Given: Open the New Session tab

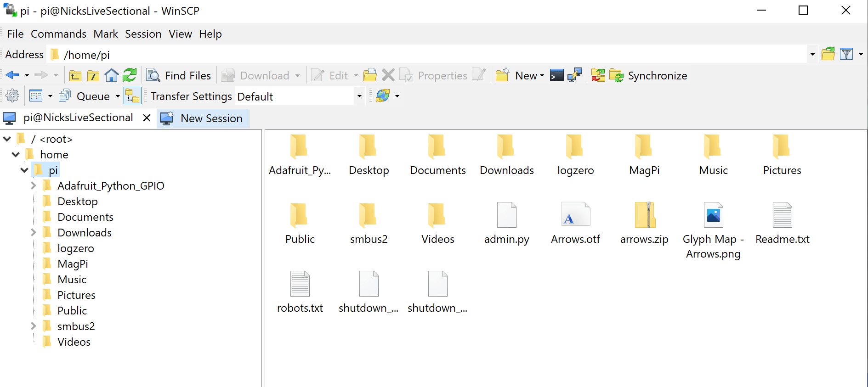Looking at the screenshot, I should [203, 118].
